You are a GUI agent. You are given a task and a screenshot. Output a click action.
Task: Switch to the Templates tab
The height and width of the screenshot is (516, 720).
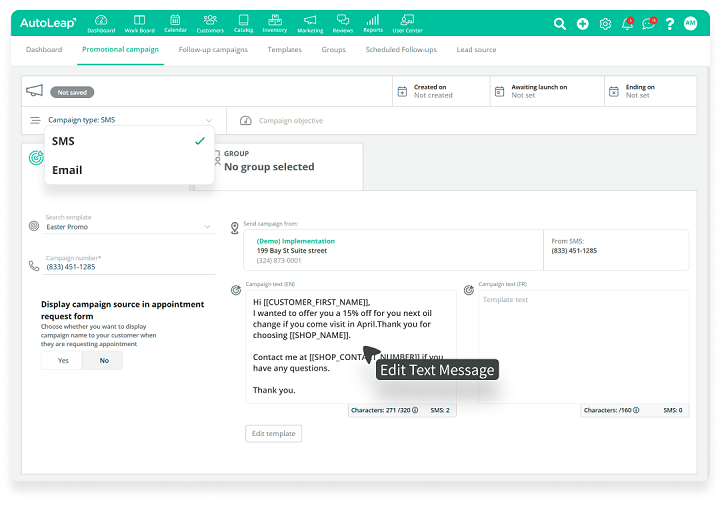(x=284, y=49)
